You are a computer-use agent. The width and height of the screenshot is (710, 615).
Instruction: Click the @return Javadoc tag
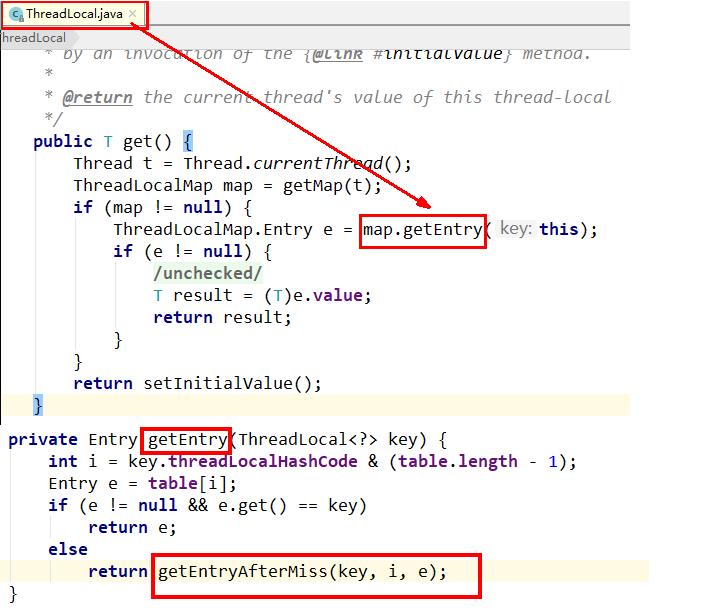click(98, 97)
